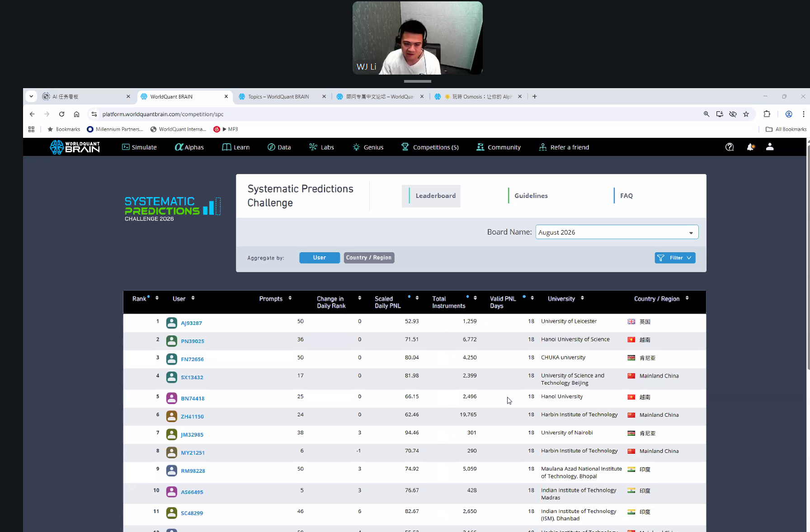Click the avatar icon for user AJ93287

tap(172, 323)
